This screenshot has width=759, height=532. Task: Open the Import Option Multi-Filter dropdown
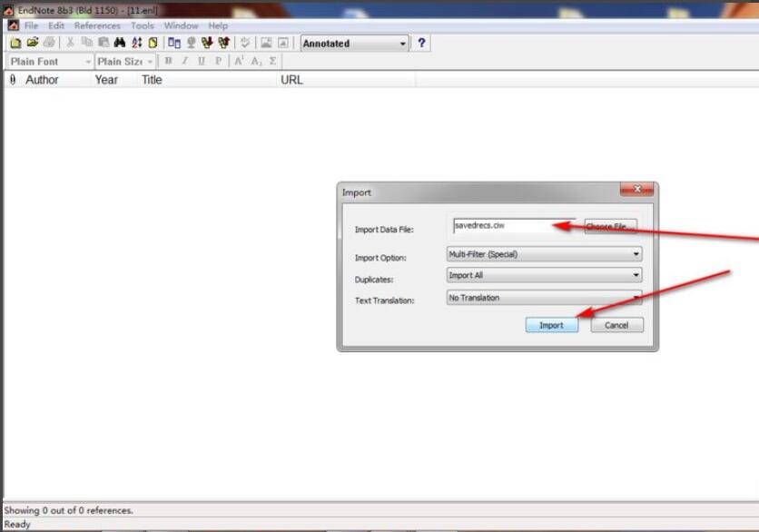(544, 254)
